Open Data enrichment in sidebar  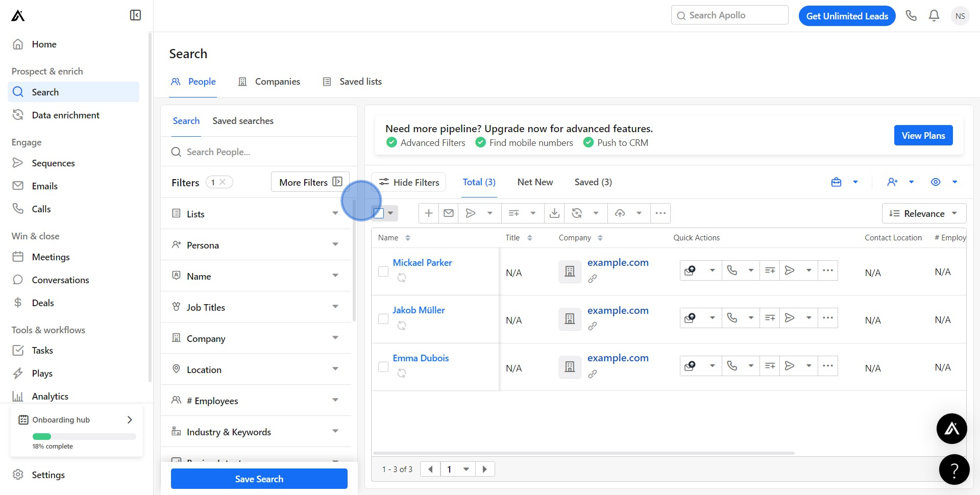73,115
